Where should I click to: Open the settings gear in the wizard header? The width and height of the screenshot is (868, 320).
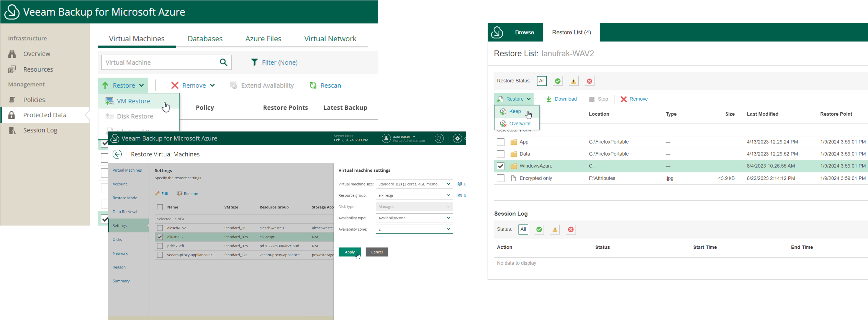coord(457,138)
